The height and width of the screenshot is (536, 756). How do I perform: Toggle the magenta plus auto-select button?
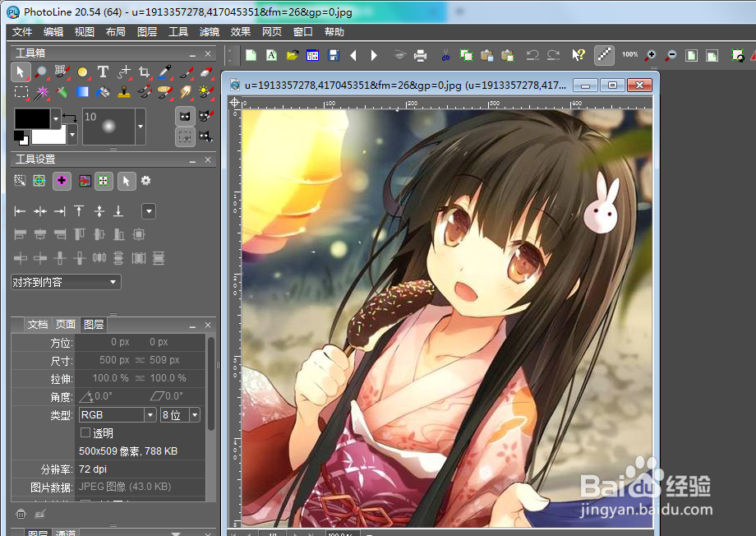62,181
